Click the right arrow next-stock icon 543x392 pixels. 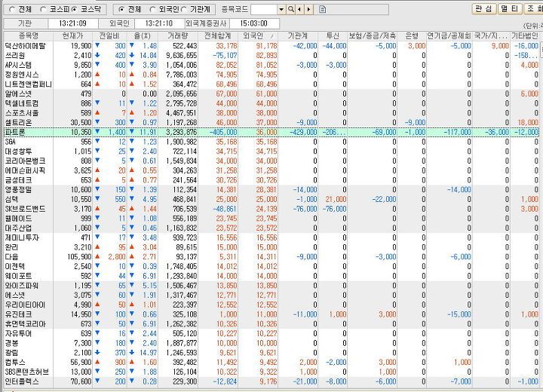[x=308, y=9]
